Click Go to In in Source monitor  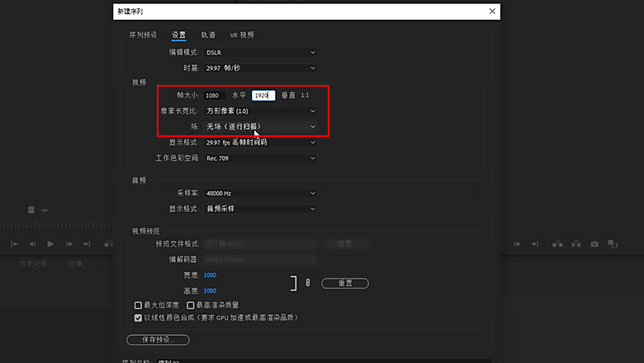pyautogui.click(x=14, y=244)
